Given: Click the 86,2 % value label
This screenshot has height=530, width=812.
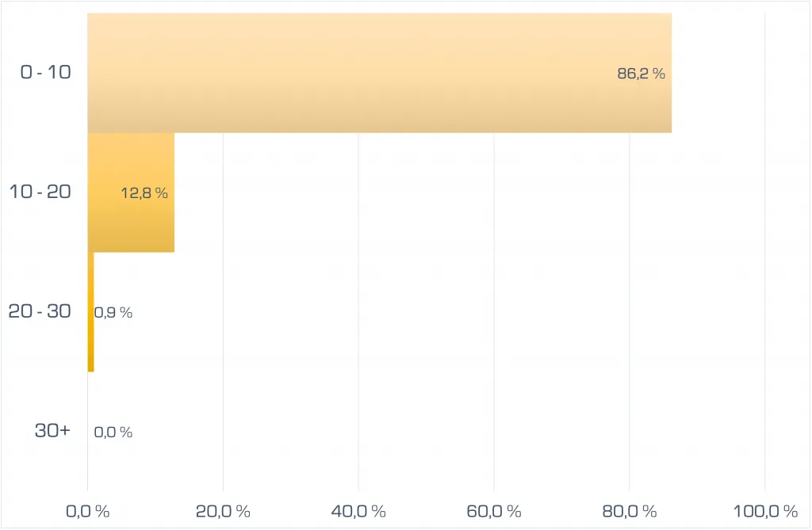Looking at the screenshot, I should (641, 74).
